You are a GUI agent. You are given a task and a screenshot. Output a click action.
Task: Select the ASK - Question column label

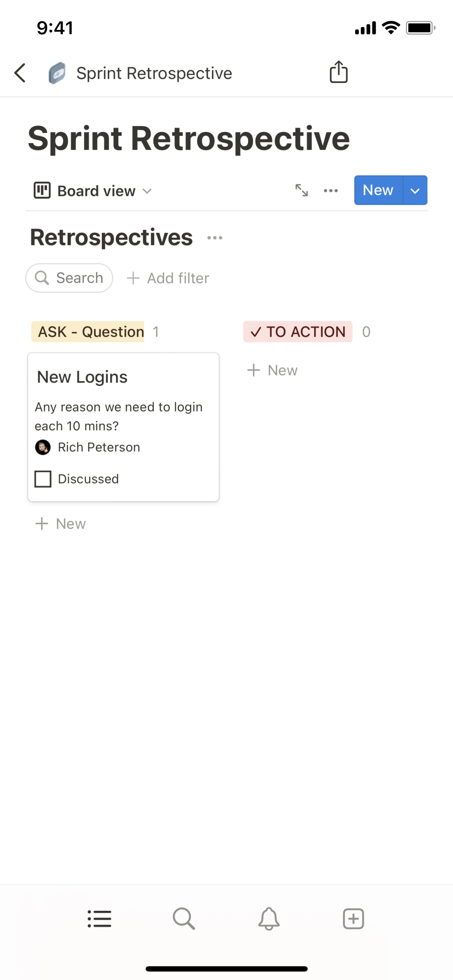(x=88, y=332)
